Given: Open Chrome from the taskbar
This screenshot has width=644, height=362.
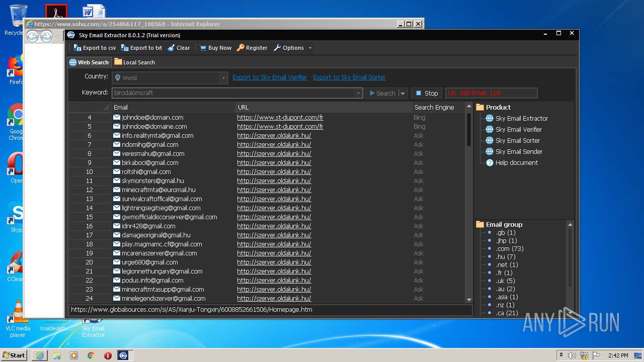Looking at the screenshot, I should [91, 355].
